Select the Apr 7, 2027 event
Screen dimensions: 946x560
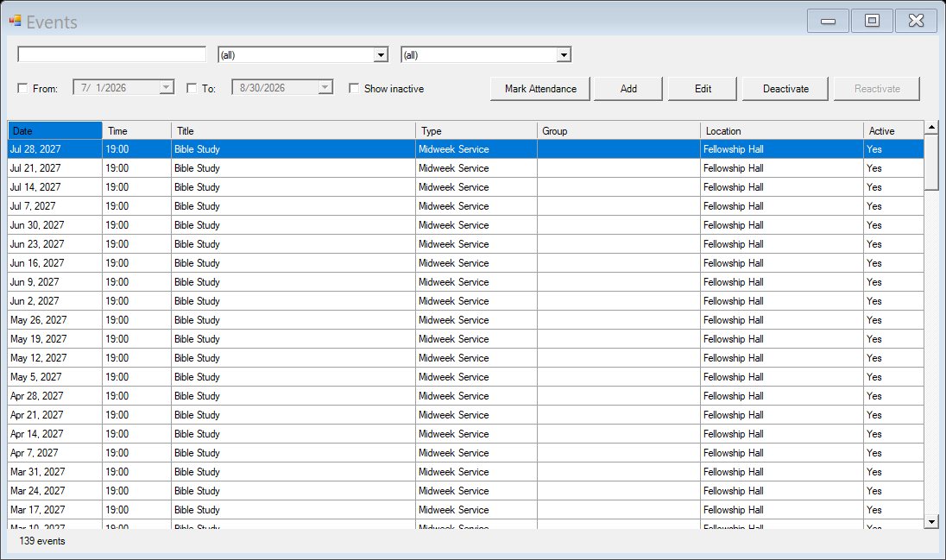[x=465, y=453]
